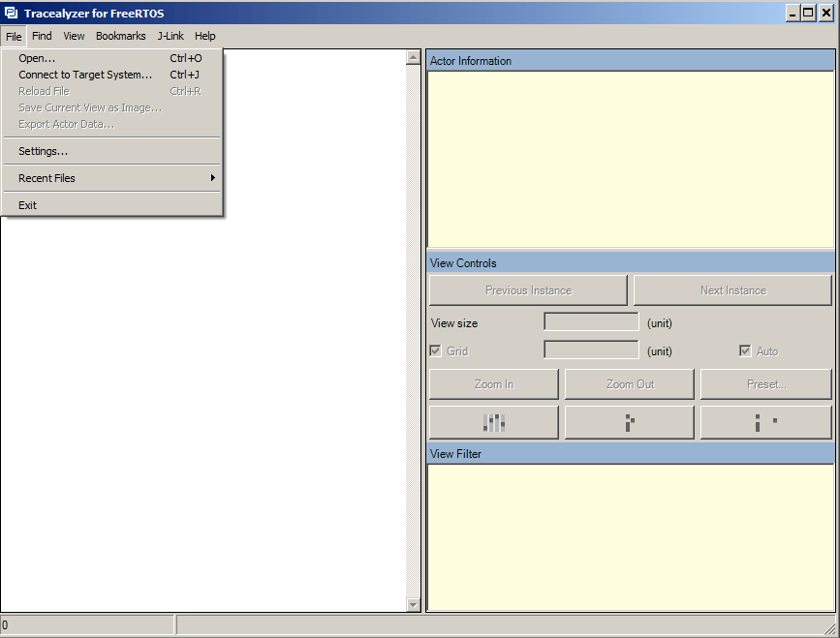The height and width of the screenshot is (638, 840).
Task: Open the Help menu
Action: 205,36
